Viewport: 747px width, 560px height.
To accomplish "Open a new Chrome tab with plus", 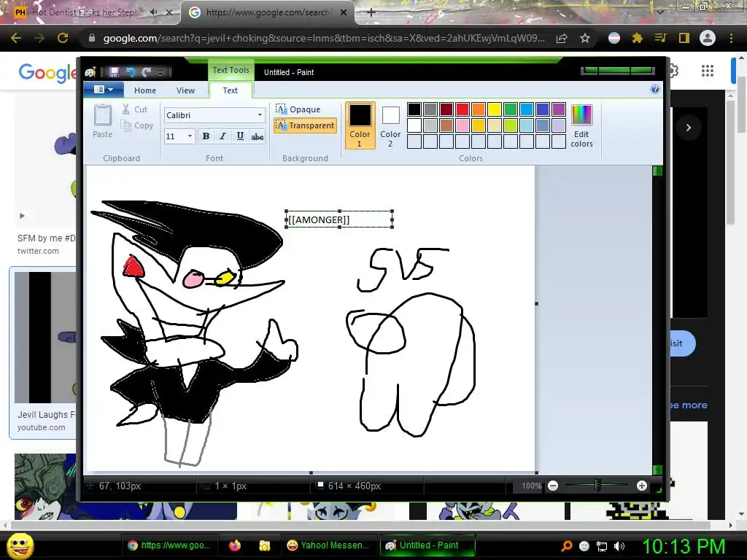I will 371,13.
